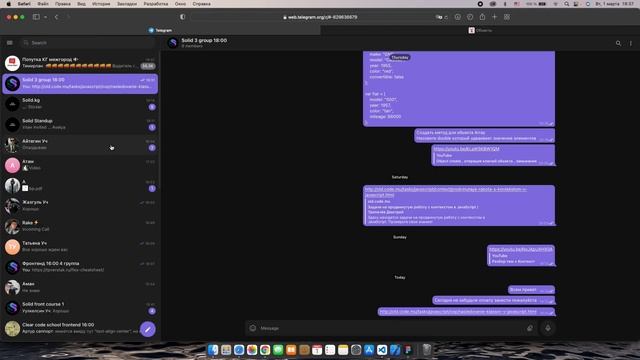Open a new tab with plus icon
This screenshot has height=360, width=640.
coord(494,17)
